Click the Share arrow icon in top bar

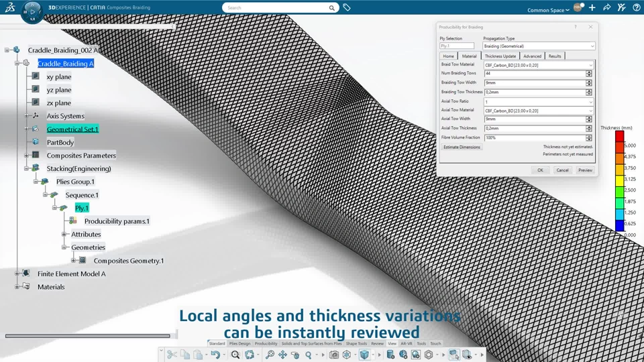[x=606, y=7]
